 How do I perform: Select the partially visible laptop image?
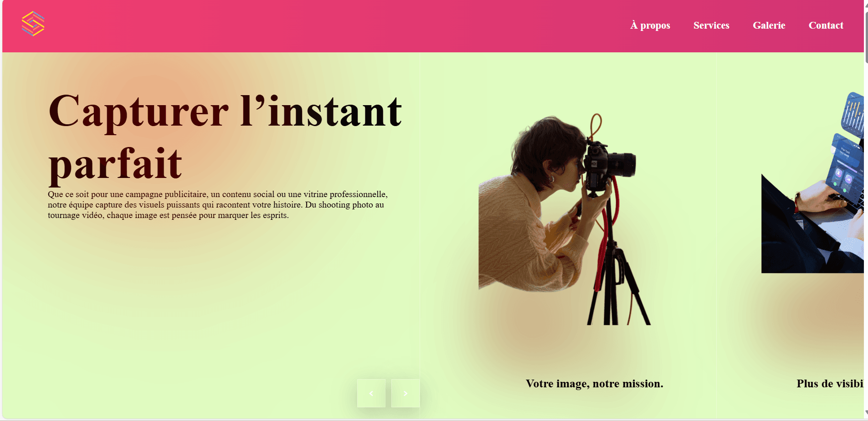click(x=813, y=182)
